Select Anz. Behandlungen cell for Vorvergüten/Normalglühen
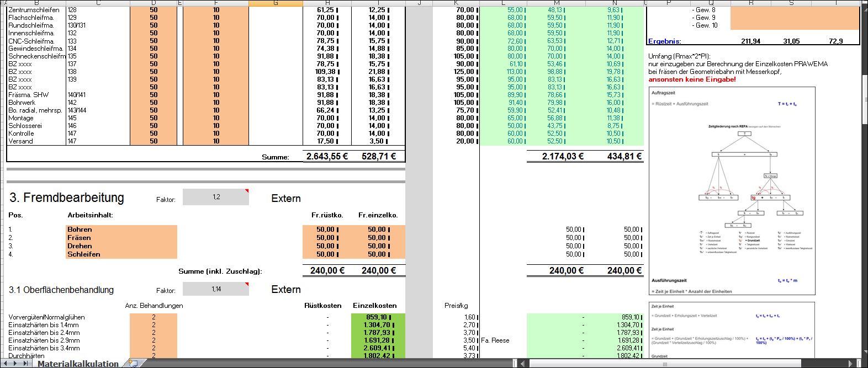868x368 pixels. pyautogui.click(x=154, y=317)
